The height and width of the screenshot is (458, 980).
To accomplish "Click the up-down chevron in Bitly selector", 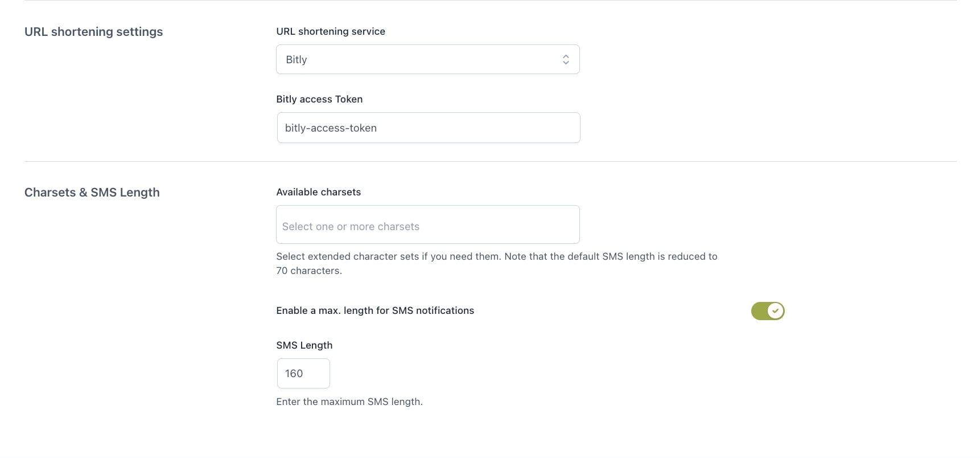I will tap(566, 60).
